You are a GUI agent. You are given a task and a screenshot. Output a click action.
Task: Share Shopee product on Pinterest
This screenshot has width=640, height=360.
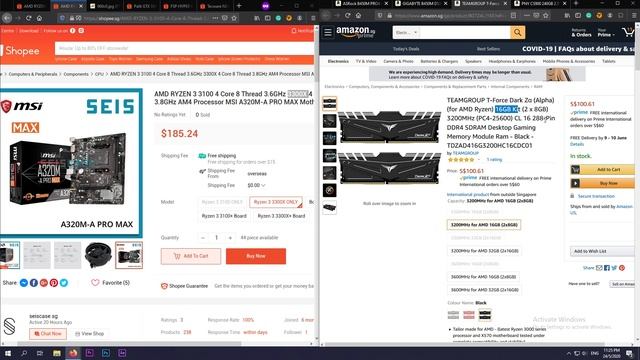(54, 283)
